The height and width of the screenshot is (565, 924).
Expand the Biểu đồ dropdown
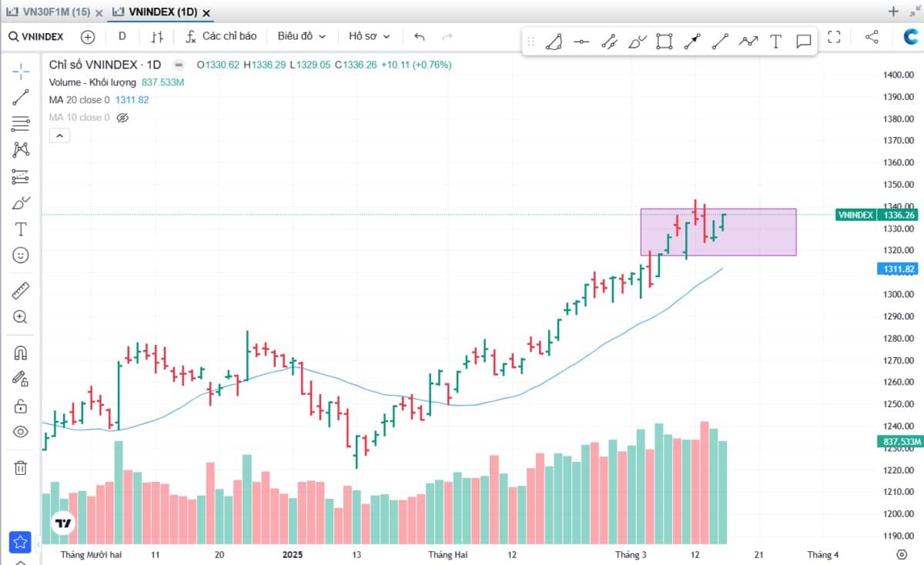302,36
